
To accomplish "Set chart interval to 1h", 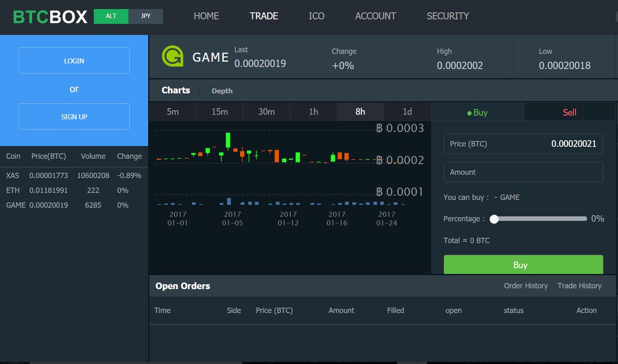I will [x=313, y=112].
